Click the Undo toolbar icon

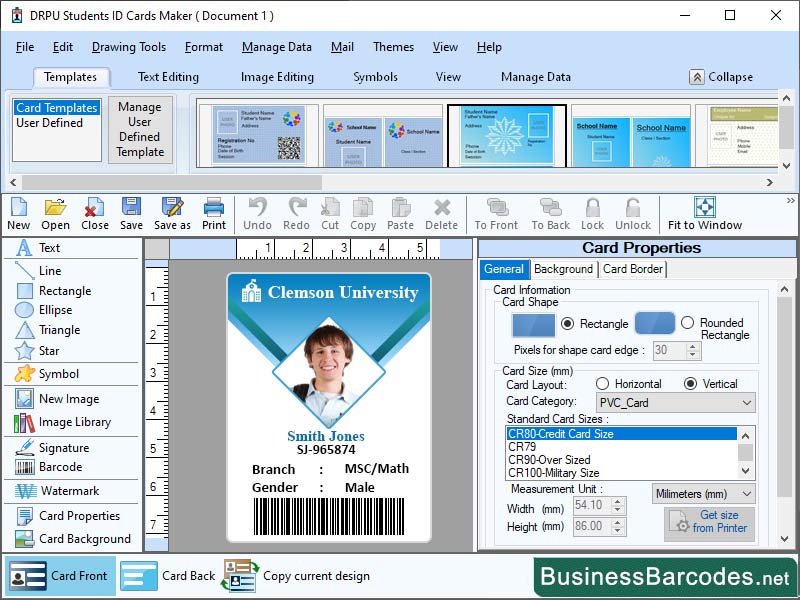[x=257, y=211]
